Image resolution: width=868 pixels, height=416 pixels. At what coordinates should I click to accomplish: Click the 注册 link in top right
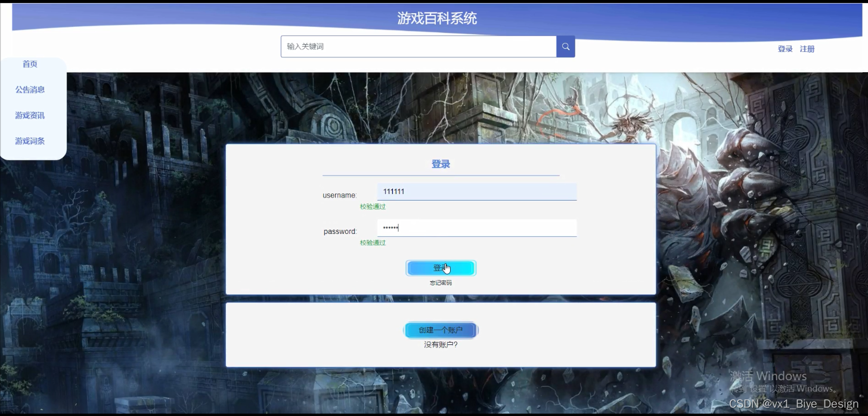(807, 49)
